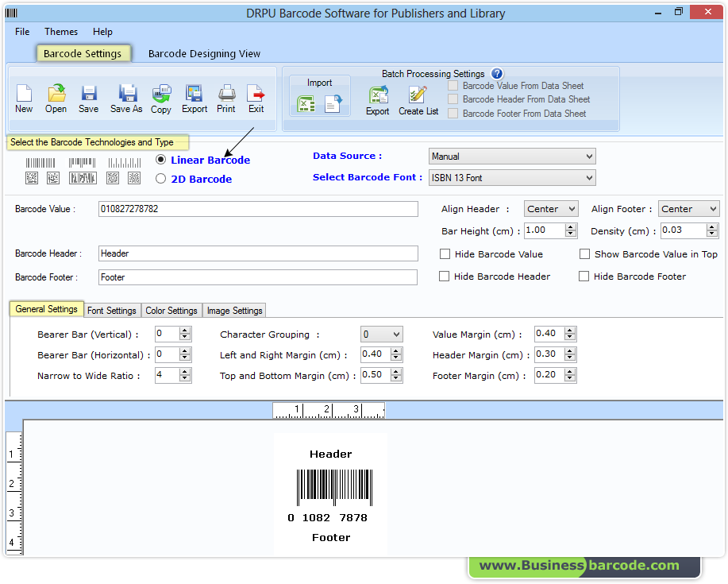Viewport: 728px width, 584px height.
Task: Open the Font Settings tab
Action: 111,311
